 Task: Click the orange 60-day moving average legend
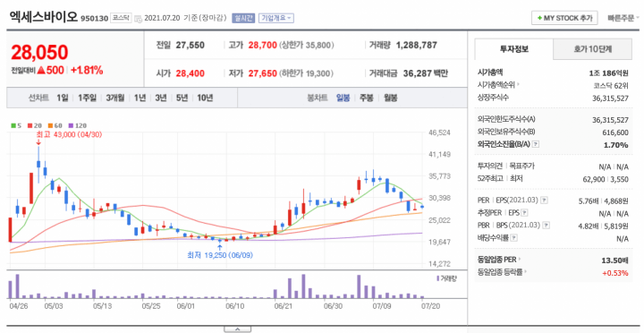point(55,126)
